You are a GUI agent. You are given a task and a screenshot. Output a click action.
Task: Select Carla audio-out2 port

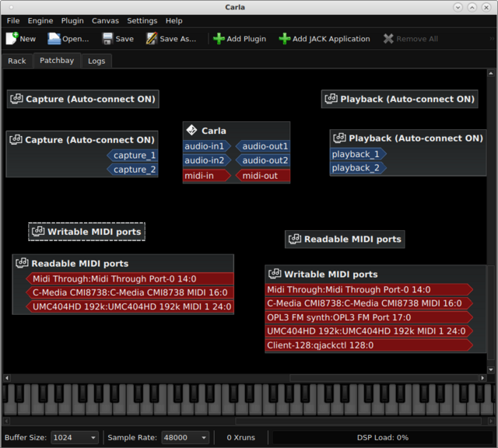pyautogui.click(x=263, y=160)
